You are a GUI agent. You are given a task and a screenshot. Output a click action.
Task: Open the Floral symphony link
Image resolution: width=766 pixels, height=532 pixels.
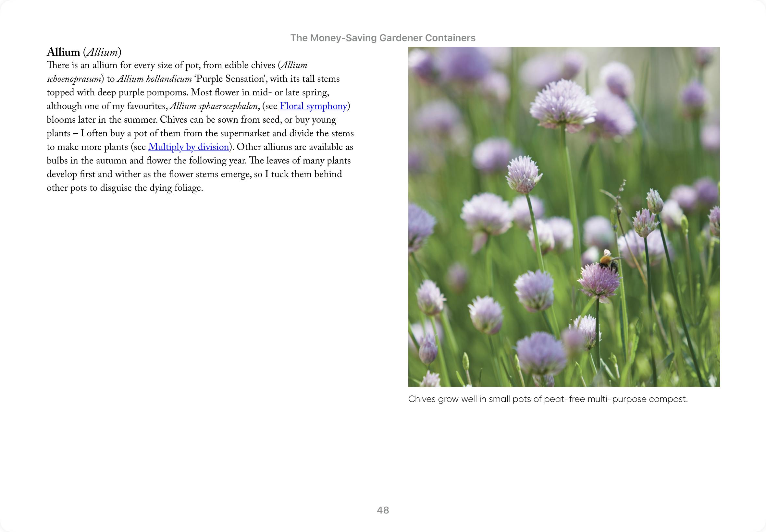point(313,106)
